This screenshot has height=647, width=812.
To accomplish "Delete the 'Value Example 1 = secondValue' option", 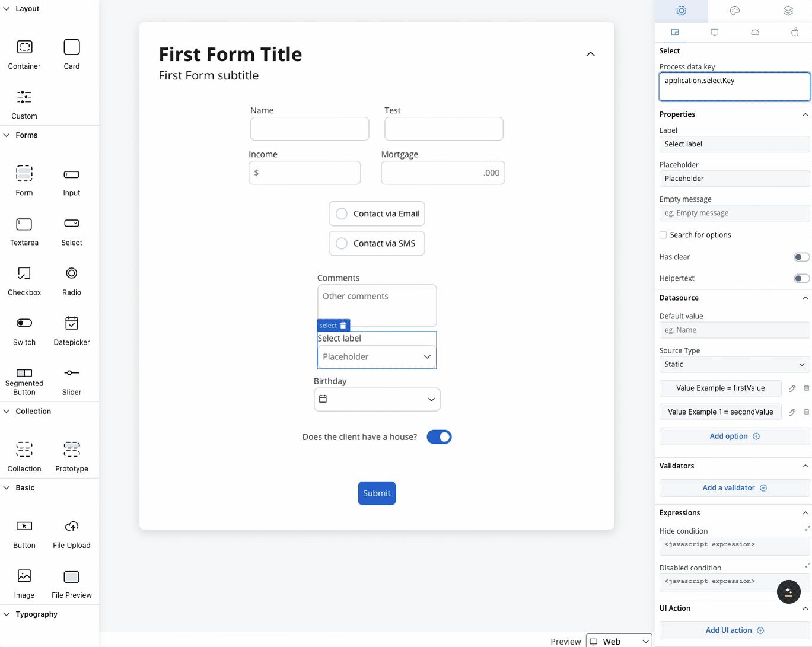I will pos(807,412).
